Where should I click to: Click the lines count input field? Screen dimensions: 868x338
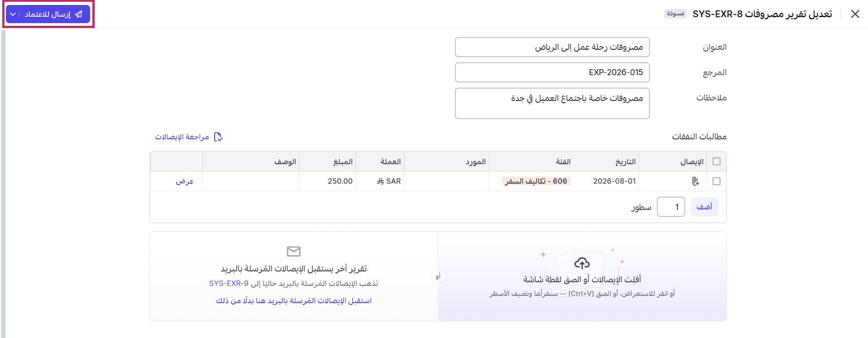[x=671, y=207]
